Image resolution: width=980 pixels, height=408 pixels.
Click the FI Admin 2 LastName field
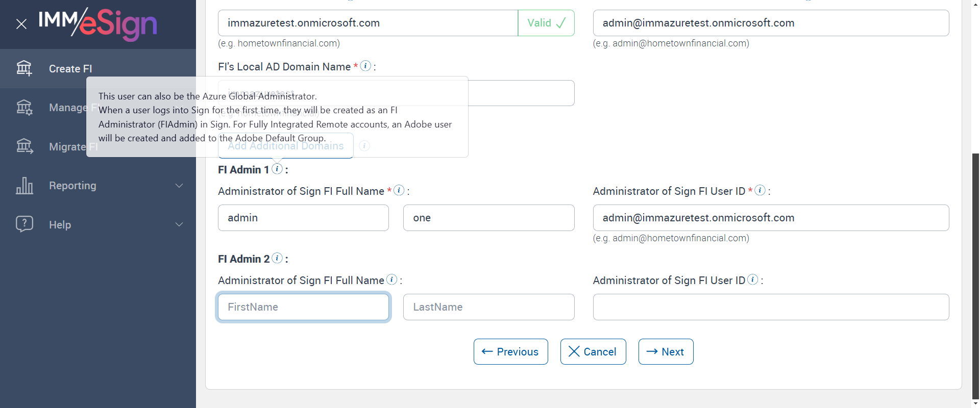(x=488, y=307)
